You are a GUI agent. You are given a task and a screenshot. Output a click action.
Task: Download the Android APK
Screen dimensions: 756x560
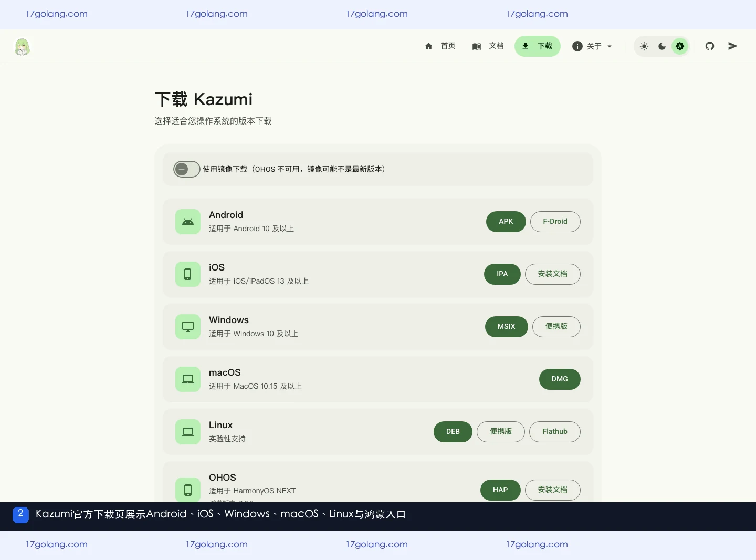click(506, 222)
